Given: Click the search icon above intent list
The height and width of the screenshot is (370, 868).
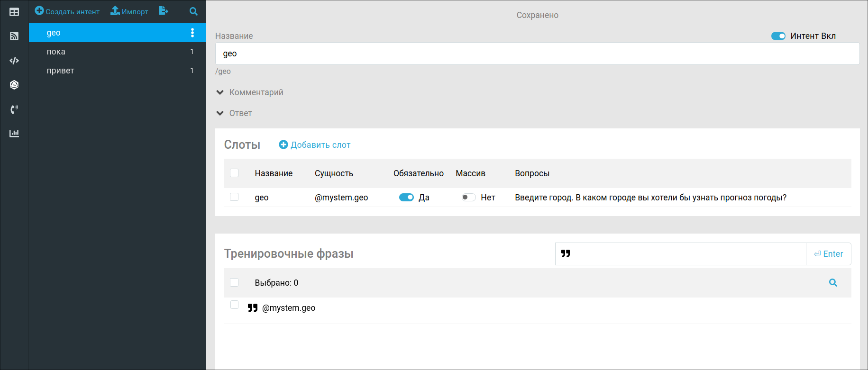Looking at the screenshot, I should 193,11.
